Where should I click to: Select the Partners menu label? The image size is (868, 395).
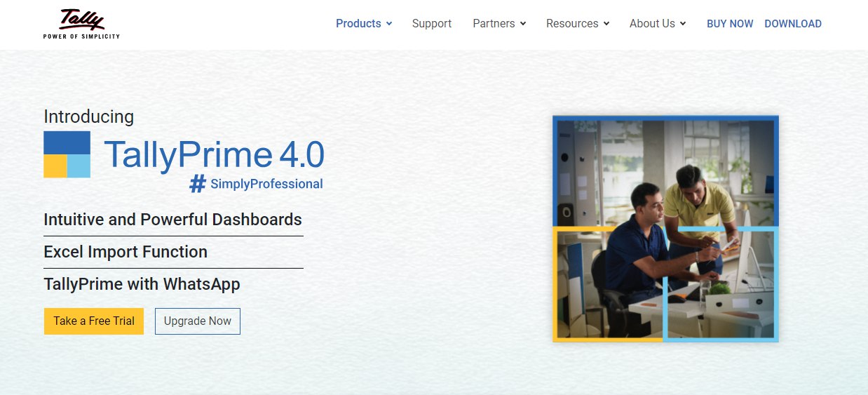(494, 23)
